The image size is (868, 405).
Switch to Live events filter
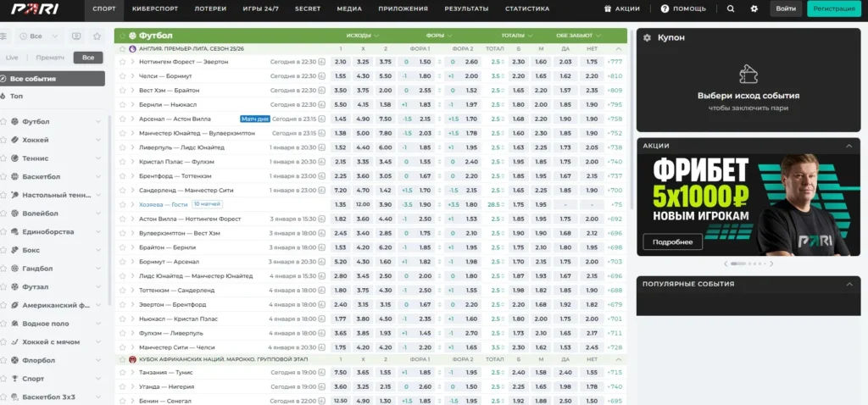click(12, 58)
